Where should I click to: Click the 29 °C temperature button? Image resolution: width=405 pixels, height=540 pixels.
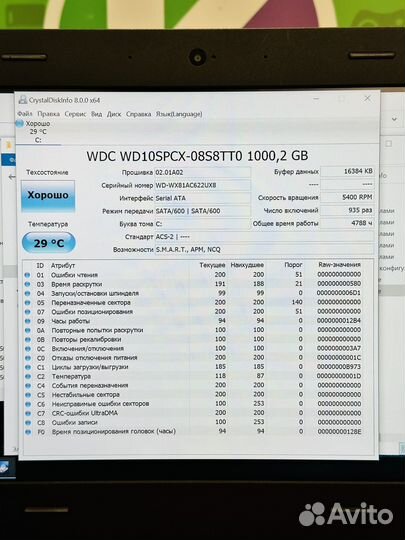pos(49,243)
